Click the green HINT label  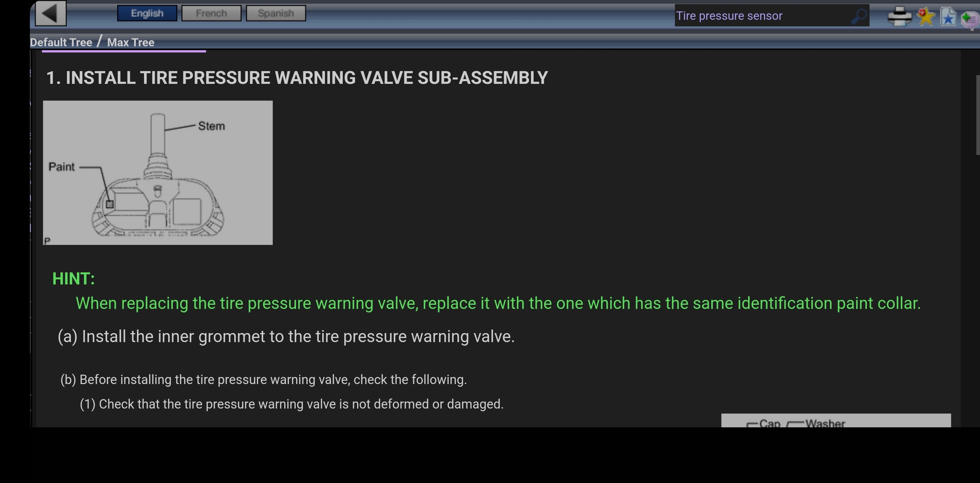click(73, 279)
